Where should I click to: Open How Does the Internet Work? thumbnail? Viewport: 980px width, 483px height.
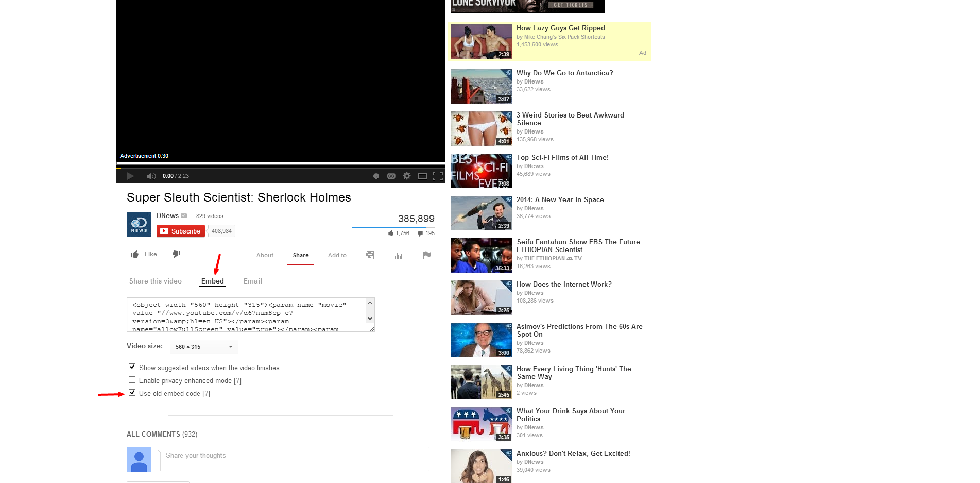482,298
